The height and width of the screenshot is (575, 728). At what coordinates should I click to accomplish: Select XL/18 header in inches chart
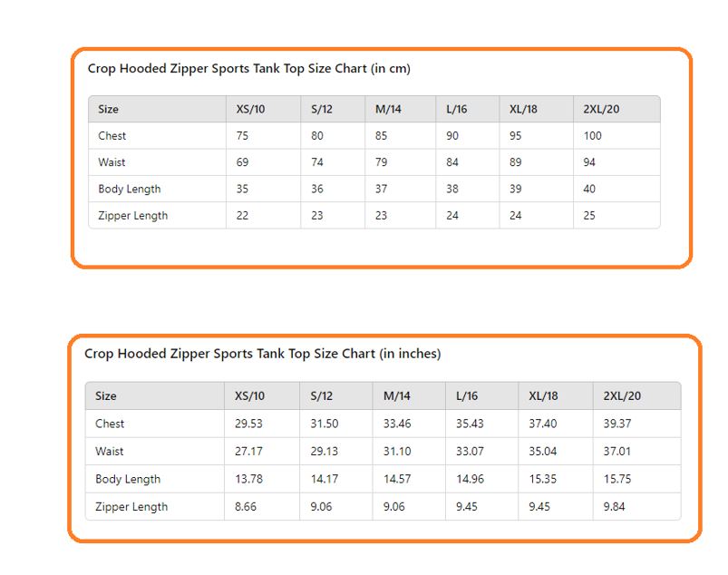coord(543,396)
